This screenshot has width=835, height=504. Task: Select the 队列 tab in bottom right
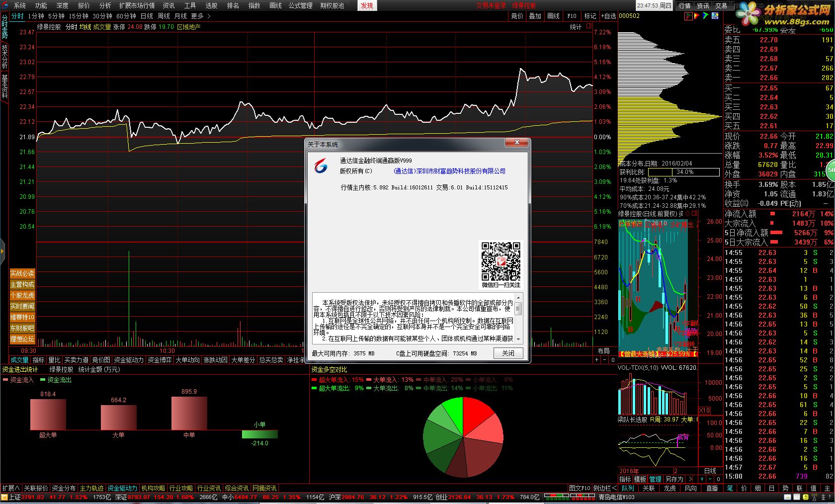628,488
